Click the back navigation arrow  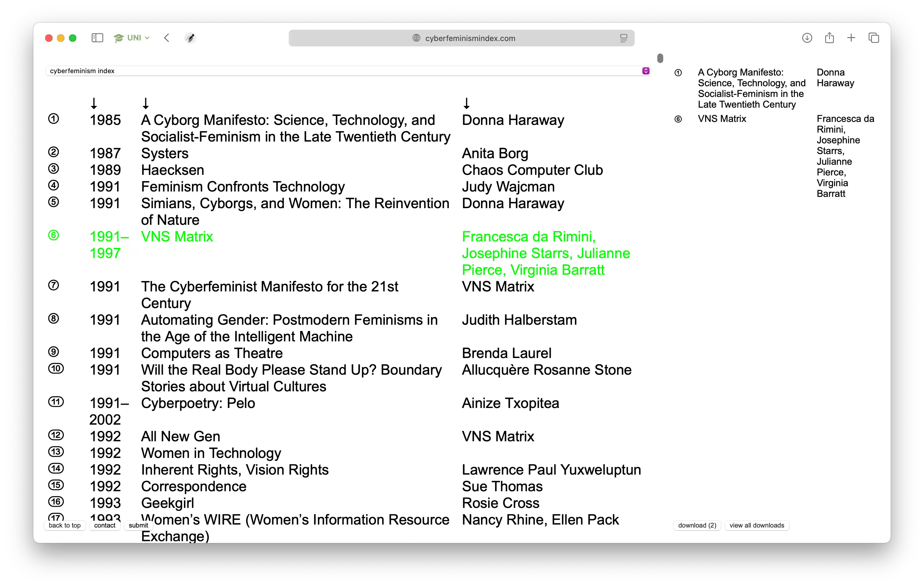click(166, 38)
